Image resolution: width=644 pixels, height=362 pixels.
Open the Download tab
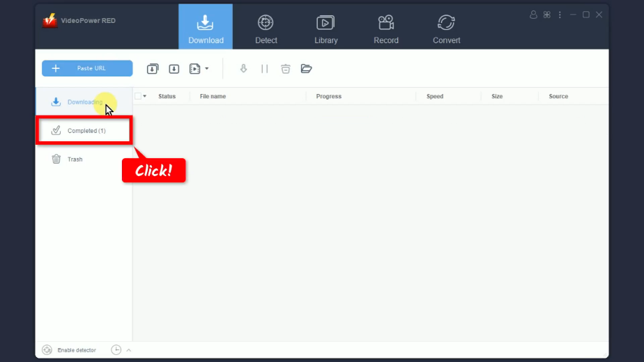point(206,26)
